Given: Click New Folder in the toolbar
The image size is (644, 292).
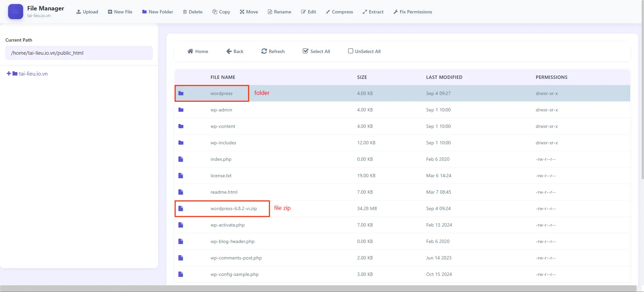Looking at the screenshot, I should (158, 12).
